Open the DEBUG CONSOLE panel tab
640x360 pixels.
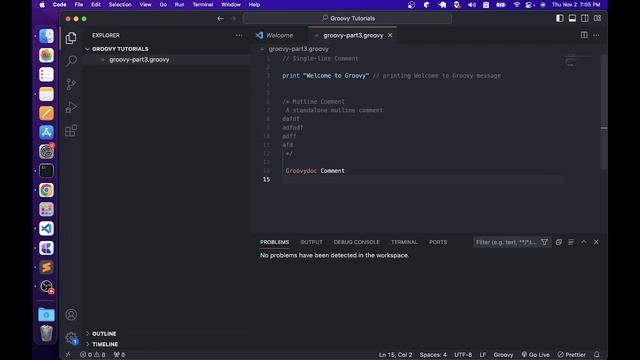coord(357,242)
